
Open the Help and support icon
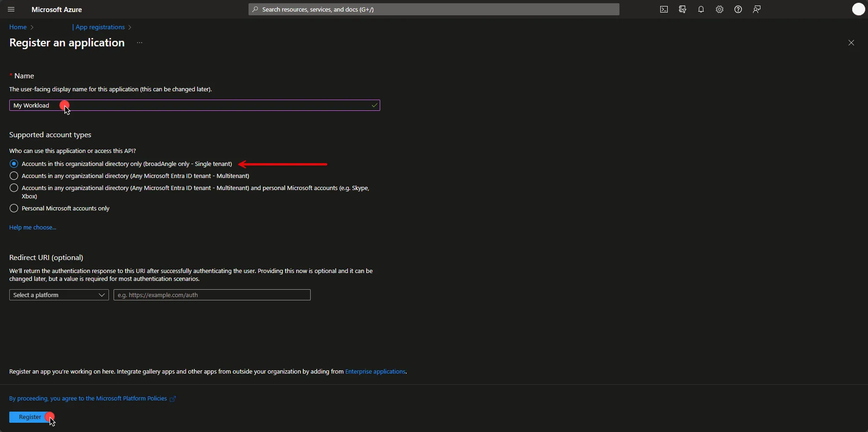pyautogui.click(x=738, y=9)
